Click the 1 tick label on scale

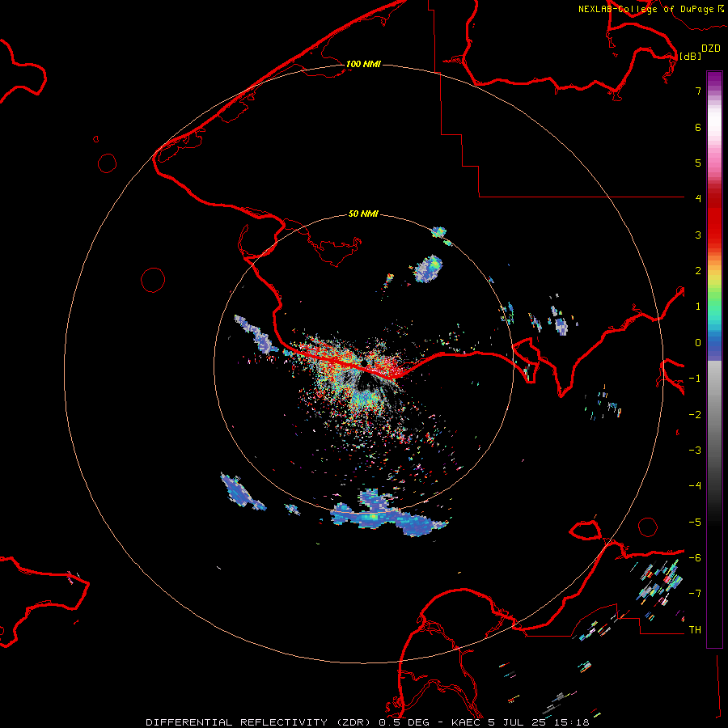click(698, 307)
